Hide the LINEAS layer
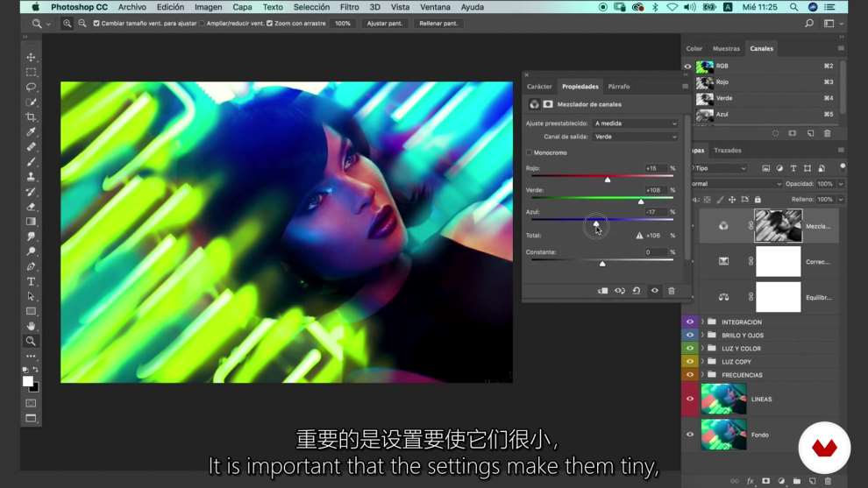The image size is (868, 488). [690, 399]
